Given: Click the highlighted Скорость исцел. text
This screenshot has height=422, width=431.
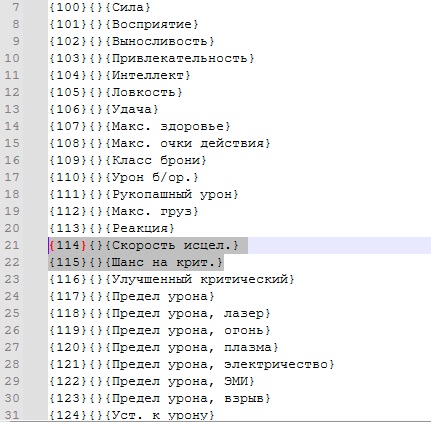Looking at the screenshot, I should click(x=172, y=245).
